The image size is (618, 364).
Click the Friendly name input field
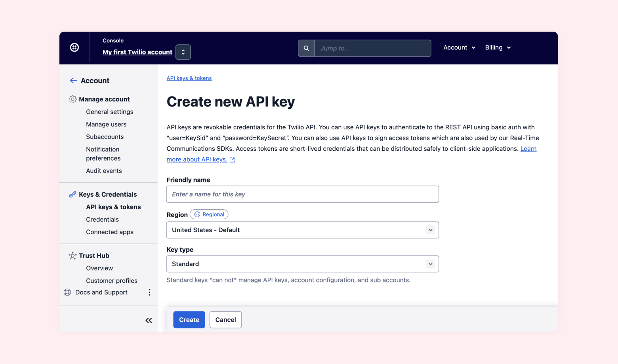[303, 194]
